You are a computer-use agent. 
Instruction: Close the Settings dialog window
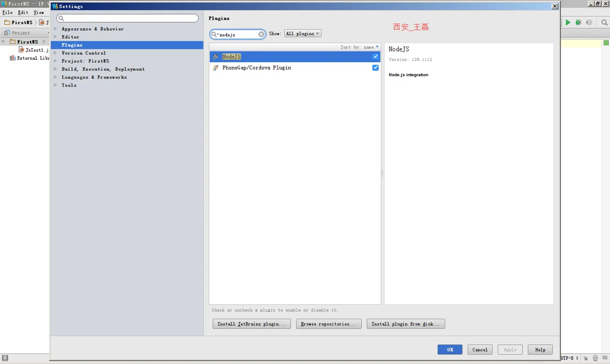pos(555,7)
